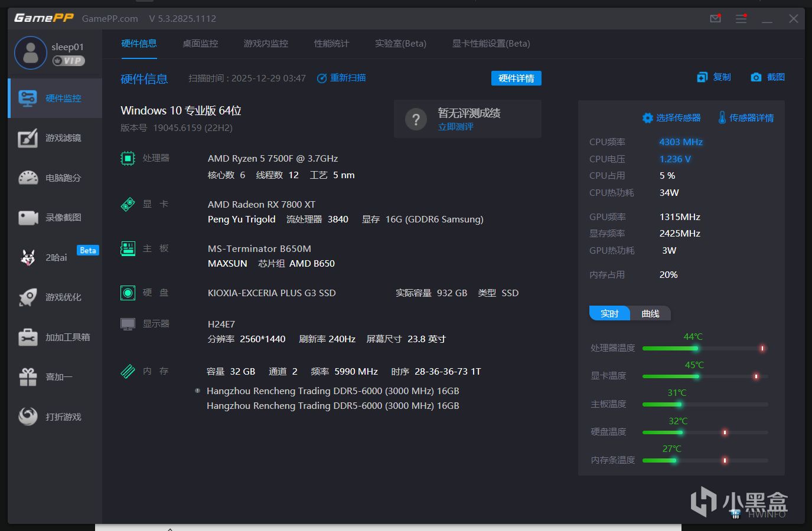Click the H24E7 monitor model text
The image size is (812, 531).
pyautogui.click(x=221, y=324)
